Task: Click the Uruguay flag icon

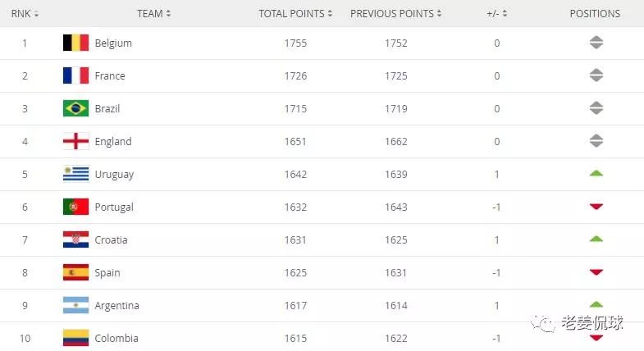Action: [75, 174]
